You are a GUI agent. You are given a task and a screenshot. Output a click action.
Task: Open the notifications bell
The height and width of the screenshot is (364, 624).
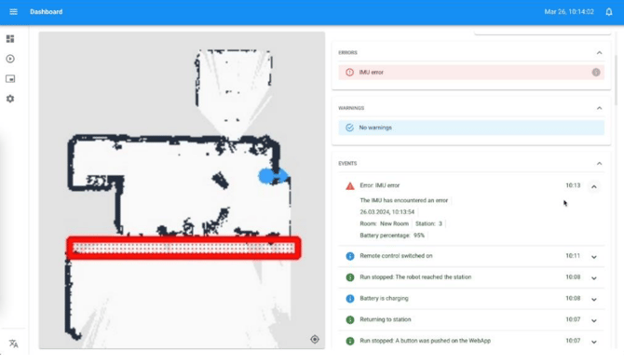coord(609,12)
